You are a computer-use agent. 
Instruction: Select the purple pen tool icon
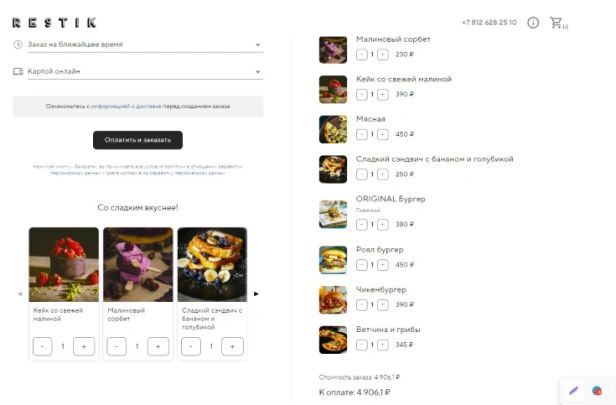(x=574, y=390)
